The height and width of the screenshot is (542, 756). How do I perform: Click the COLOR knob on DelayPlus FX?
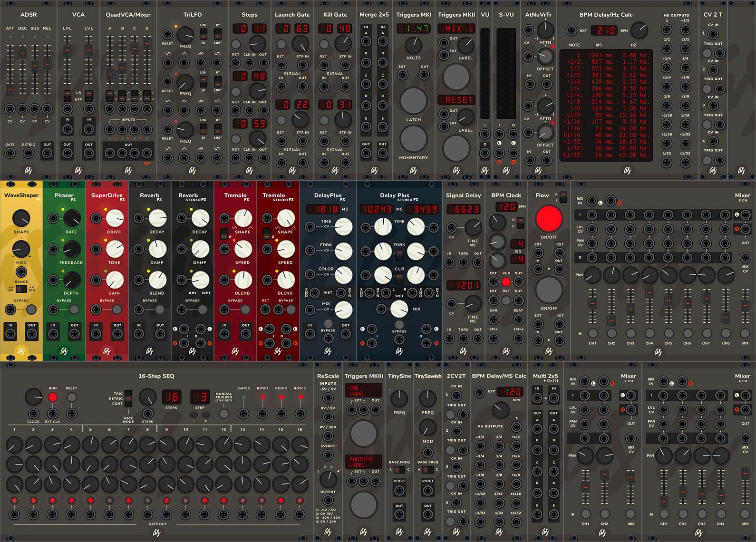pyautogui.click(x=343, y=274)
